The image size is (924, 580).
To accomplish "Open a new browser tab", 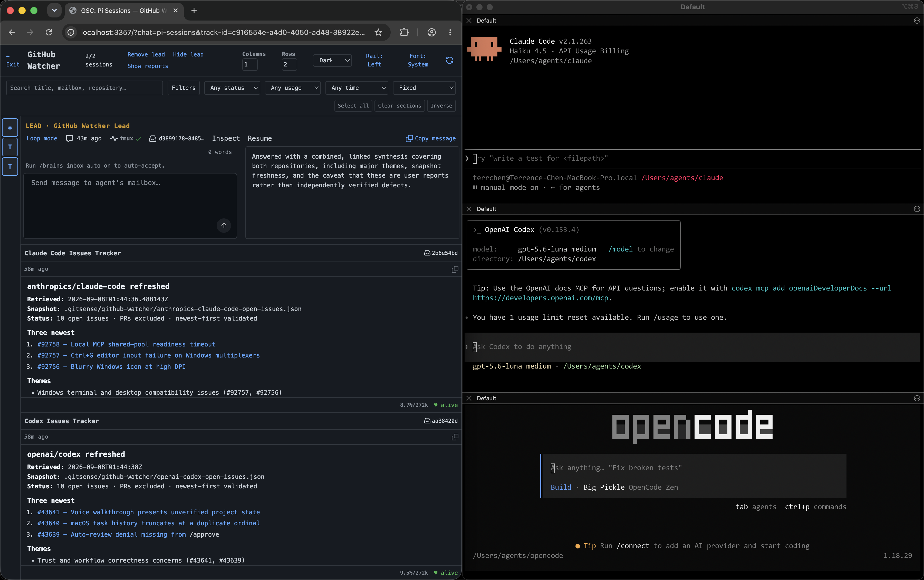I will 194,10.
